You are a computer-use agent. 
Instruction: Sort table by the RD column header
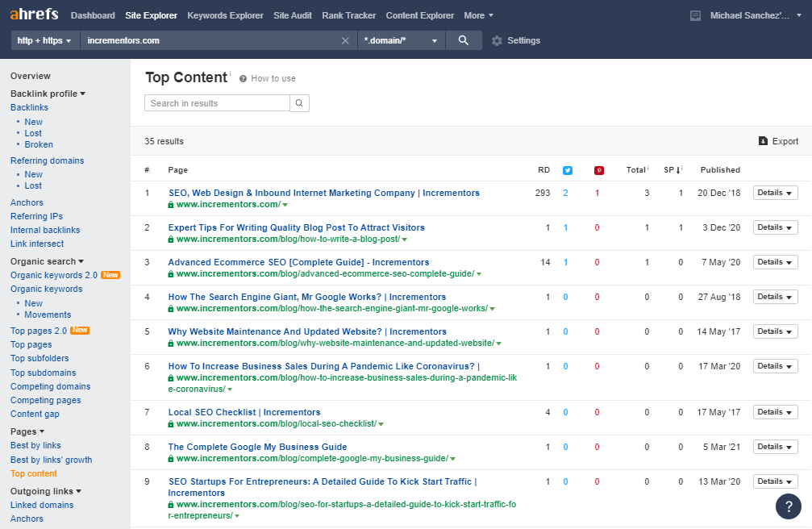[x=543, y=170]
